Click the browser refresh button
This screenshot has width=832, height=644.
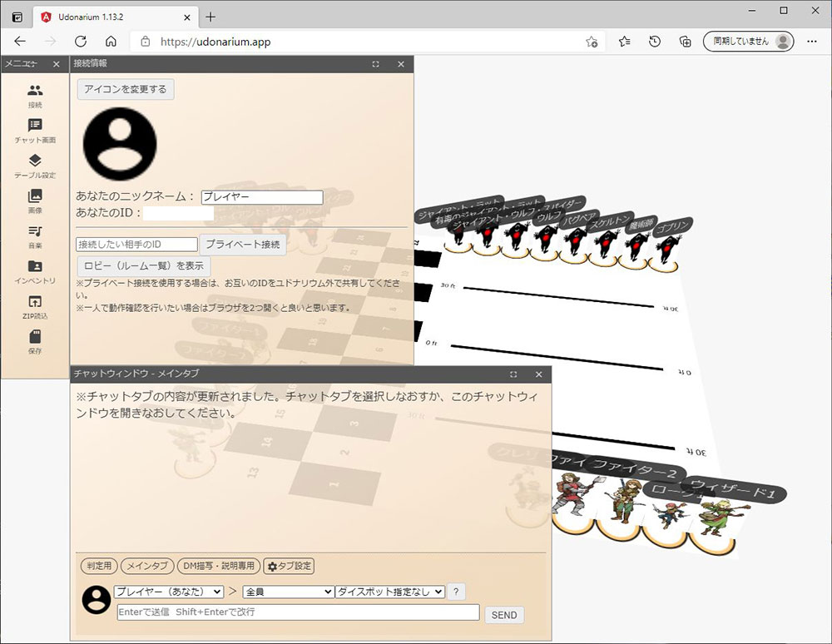tap(81, 42)
